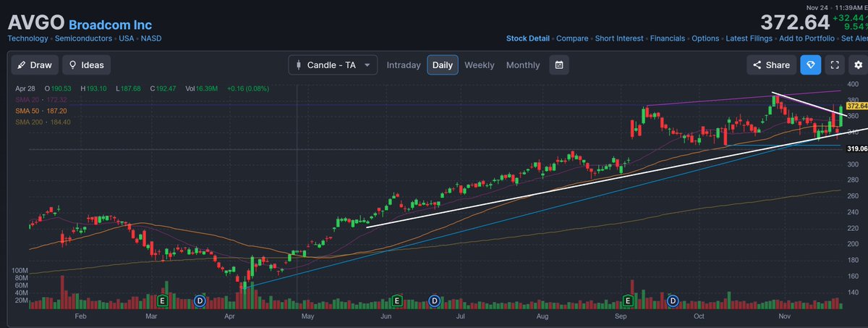Open the Options link
This screenshot has height=328, width=868.
pos(705,38)
